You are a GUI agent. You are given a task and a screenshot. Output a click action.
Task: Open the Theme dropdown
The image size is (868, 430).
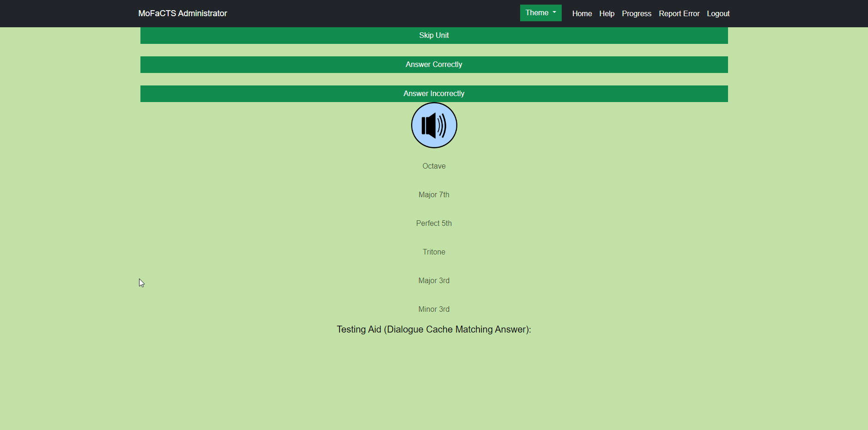(540, 13)
